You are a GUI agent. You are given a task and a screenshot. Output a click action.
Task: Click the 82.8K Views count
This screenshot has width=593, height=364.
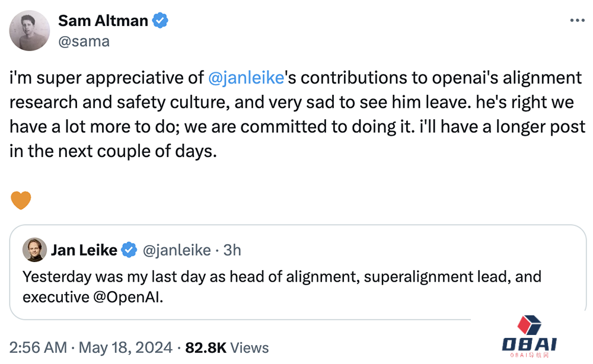pyautogui.click(x=227, y=348)
